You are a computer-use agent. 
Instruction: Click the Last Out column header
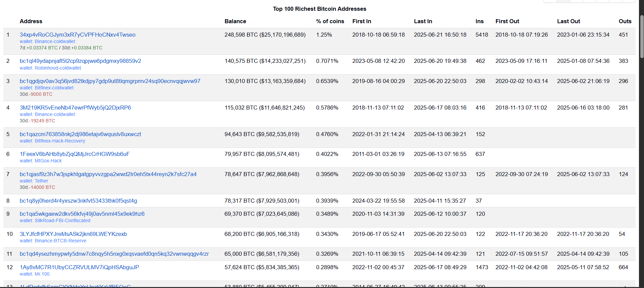(568, 21)
